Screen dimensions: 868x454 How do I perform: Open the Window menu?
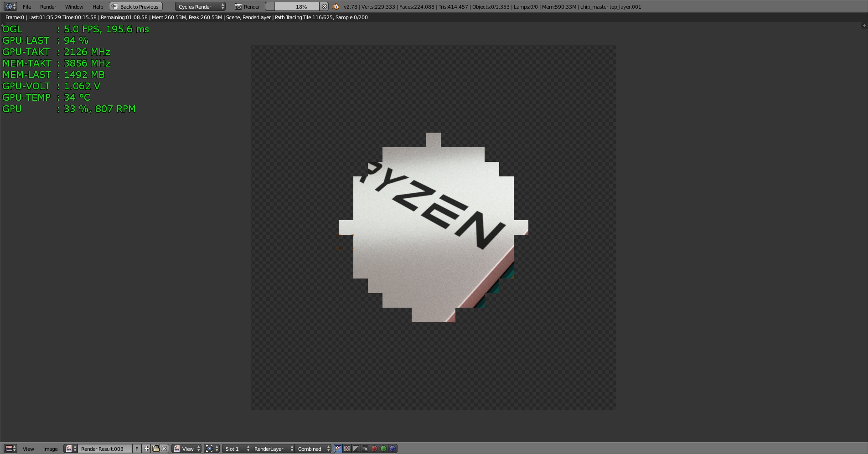point(74,7)
